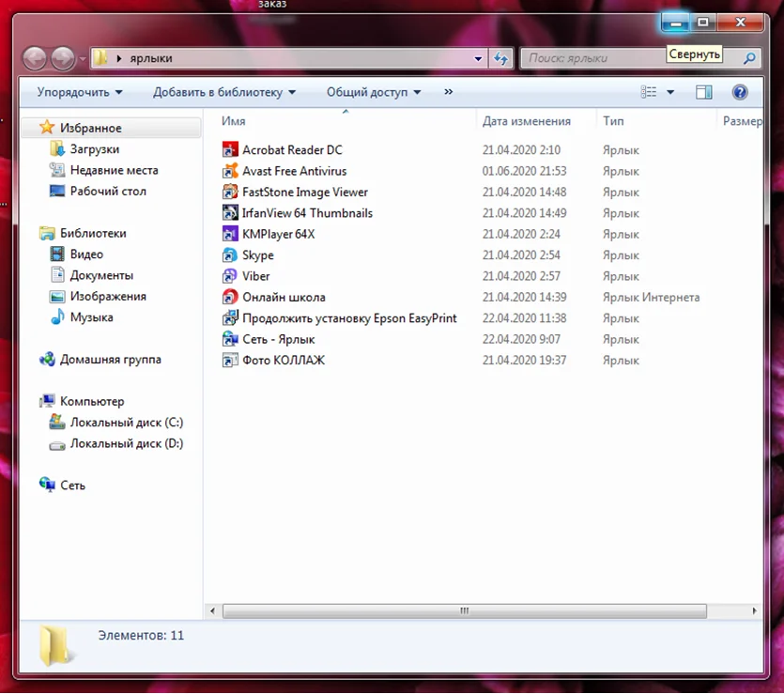Click the KMPlayer 64X shortcut icon
Screen dimensions: 784x694
point(230,234)
